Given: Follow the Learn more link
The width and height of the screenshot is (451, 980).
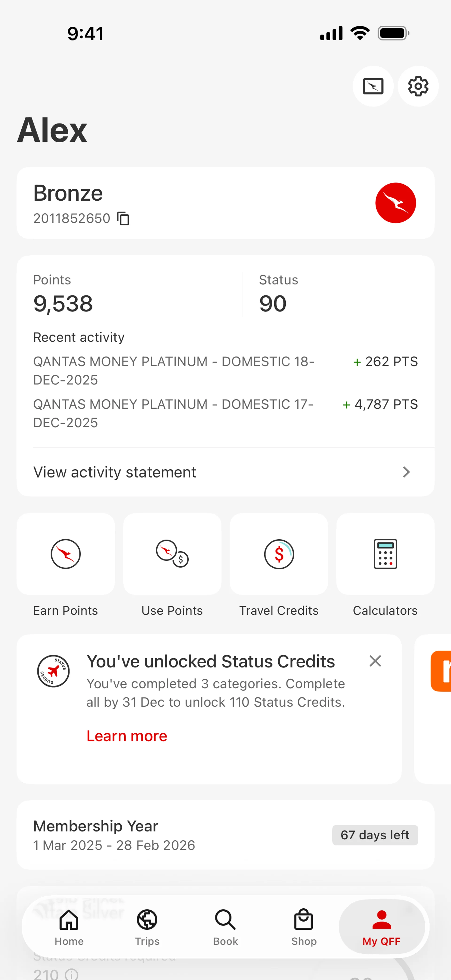Looking at the screenshot, I should [x=127, y=736].
